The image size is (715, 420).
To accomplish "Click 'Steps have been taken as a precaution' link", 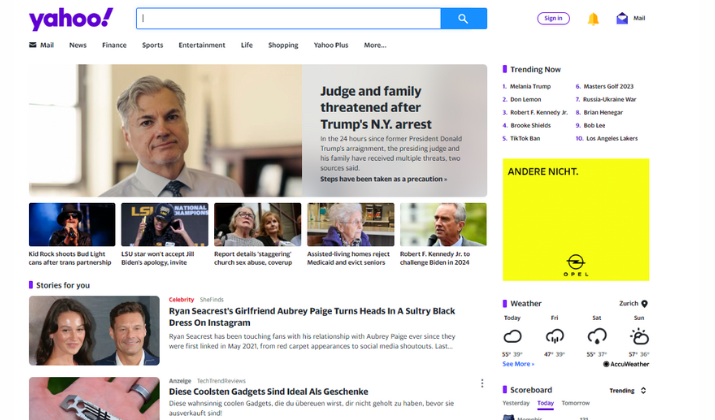I will [383, 179].
